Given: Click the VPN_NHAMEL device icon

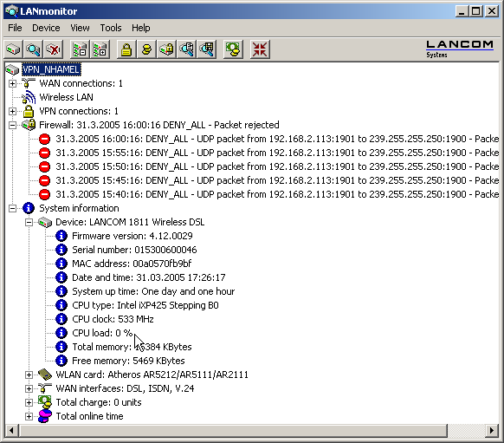Looking at the screenshot, I should tap(12, 69).
